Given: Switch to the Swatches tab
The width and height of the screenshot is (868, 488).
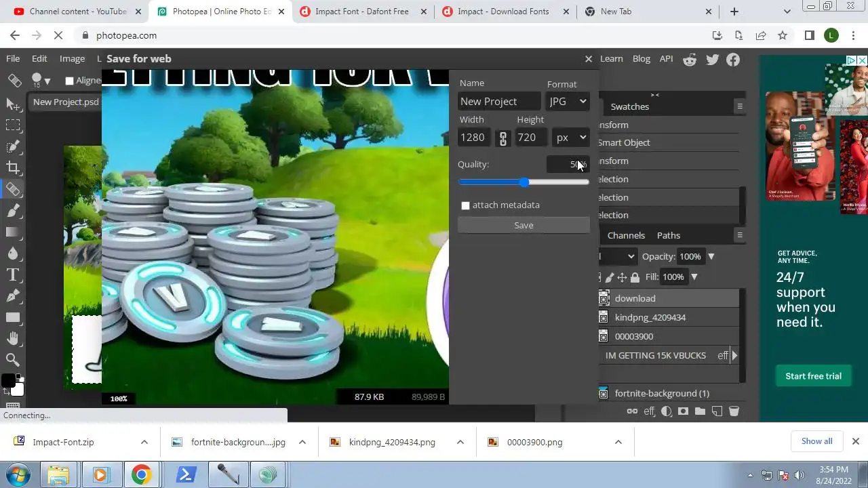Looking at the screenshot, I should [x=630, y=106].
